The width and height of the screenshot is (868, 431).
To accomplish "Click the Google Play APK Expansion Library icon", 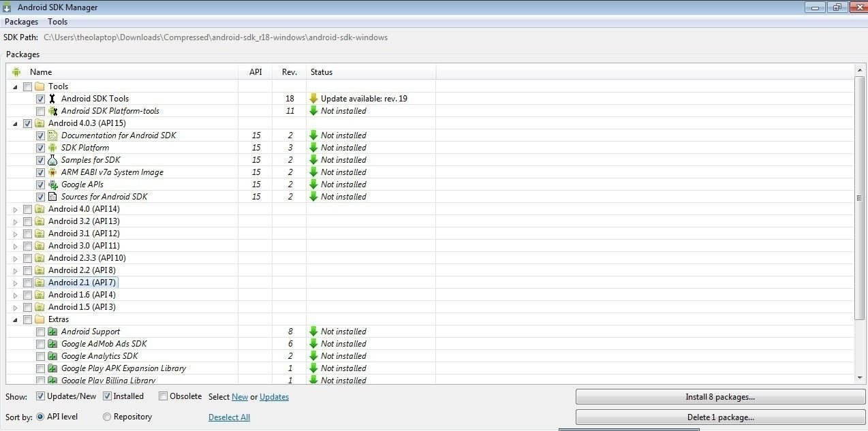I will (52, 368).
